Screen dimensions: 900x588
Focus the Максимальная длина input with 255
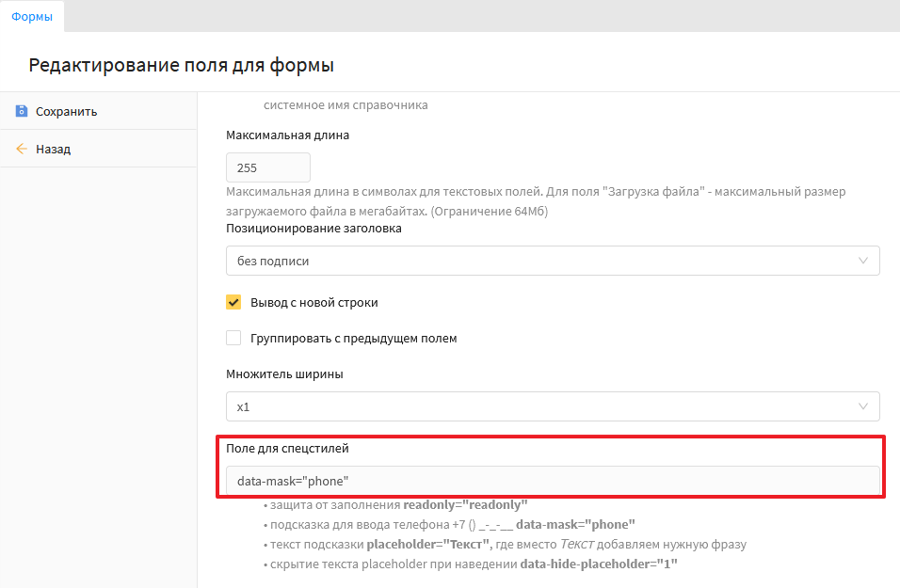point(268,167)
